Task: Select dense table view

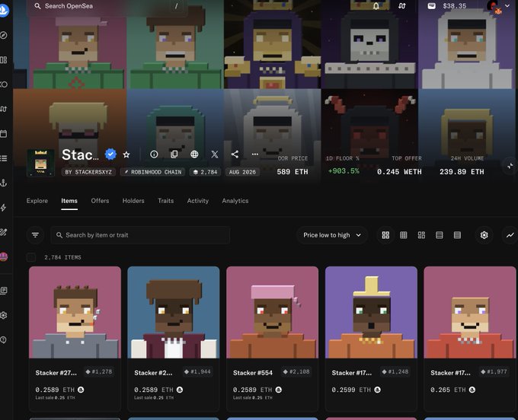Action: (457, 235)
